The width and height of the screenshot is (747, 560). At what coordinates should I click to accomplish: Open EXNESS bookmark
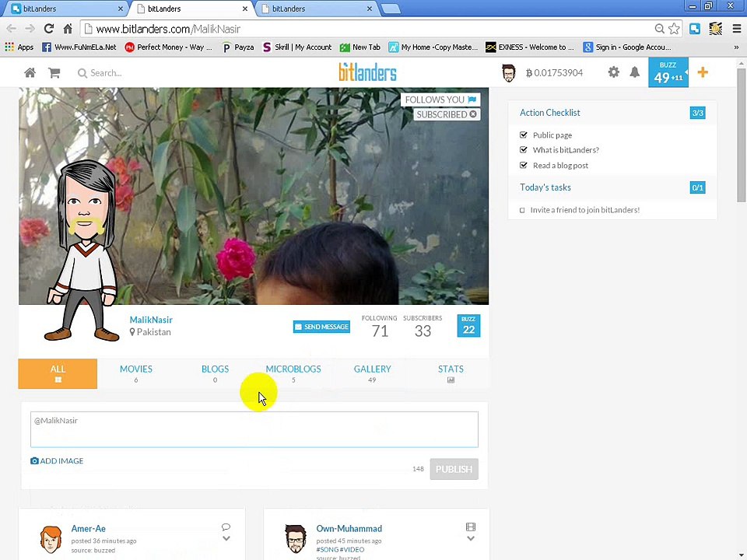click(530, 47)
